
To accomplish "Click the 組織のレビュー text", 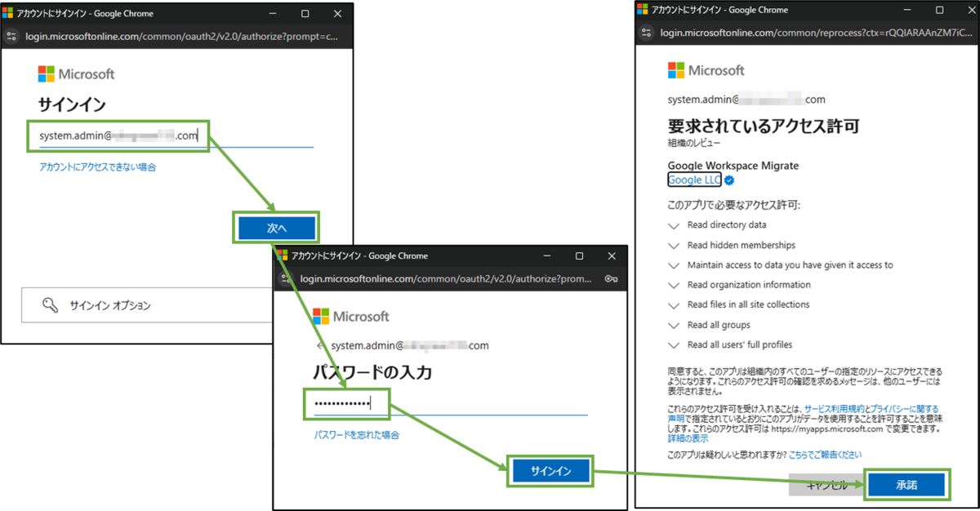I will click(694, 142).
